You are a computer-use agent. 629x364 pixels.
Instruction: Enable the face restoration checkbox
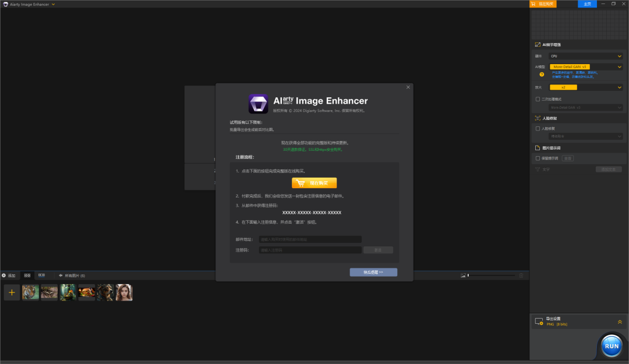(x=538, y=129)
